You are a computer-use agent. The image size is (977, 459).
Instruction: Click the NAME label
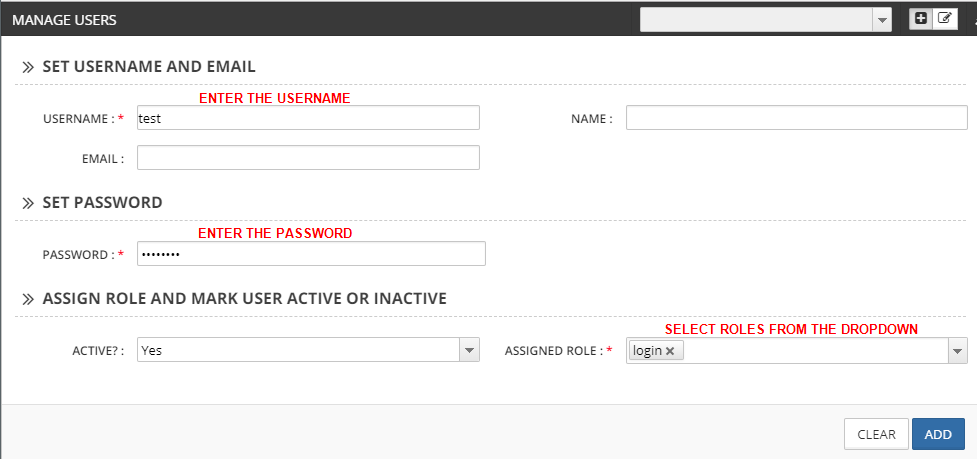(x=591, y=119)
